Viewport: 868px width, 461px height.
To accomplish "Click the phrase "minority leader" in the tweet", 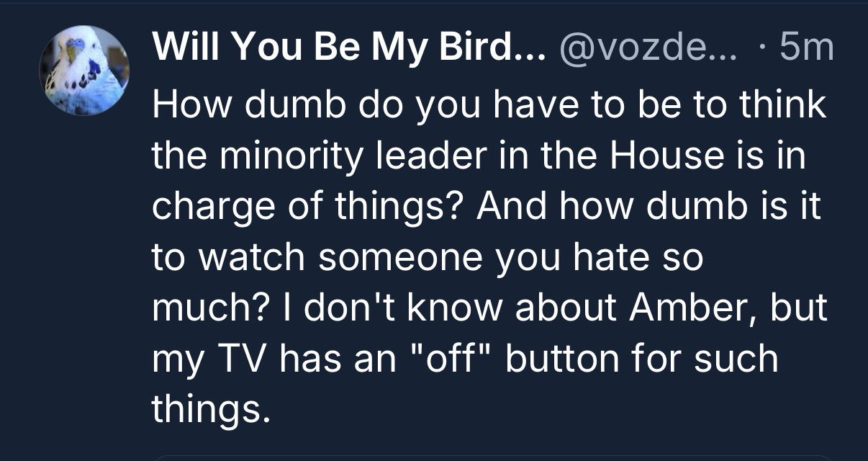I will click(310, 156).
